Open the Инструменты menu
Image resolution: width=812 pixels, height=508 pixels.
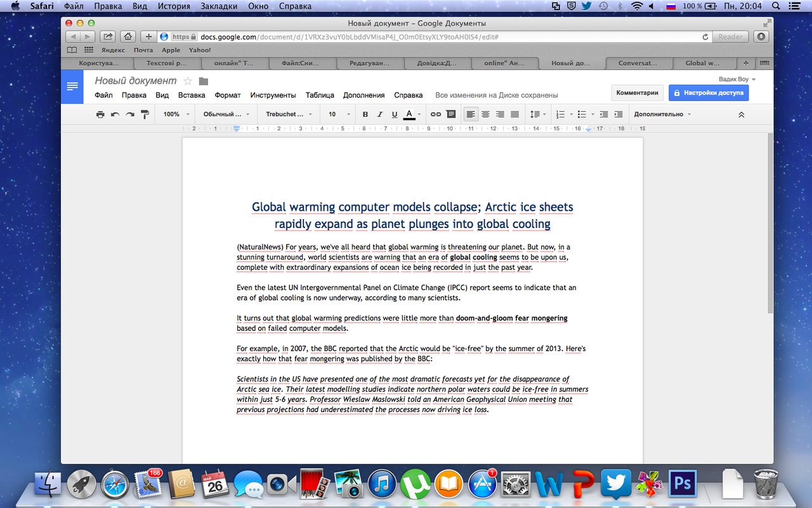tap(273, 95)
